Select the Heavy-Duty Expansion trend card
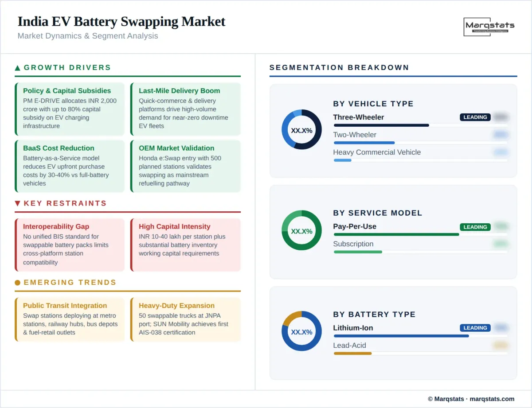Viewport: 532px width, 408px height. pyautogui.click(x=186, y=319)
